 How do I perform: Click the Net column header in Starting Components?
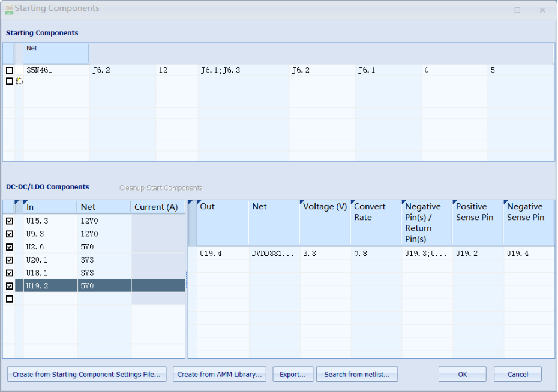coord(56,53)
